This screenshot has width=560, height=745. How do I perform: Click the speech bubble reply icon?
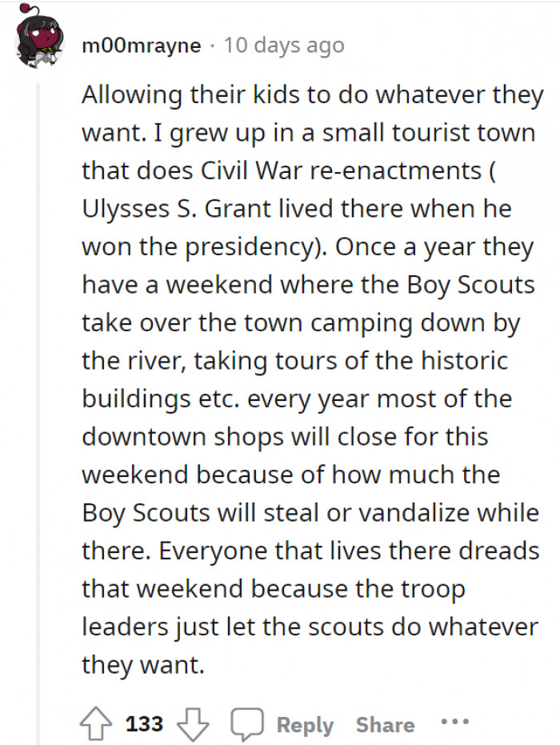point(247,724)
